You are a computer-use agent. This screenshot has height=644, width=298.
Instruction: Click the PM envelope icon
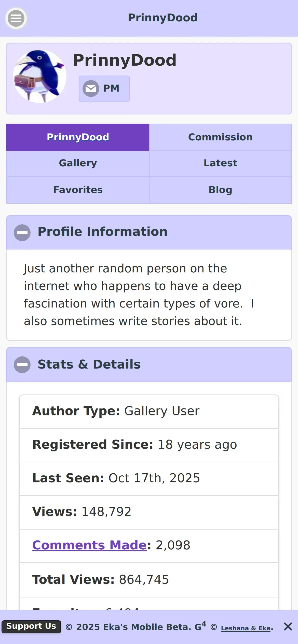coord(91,89)
